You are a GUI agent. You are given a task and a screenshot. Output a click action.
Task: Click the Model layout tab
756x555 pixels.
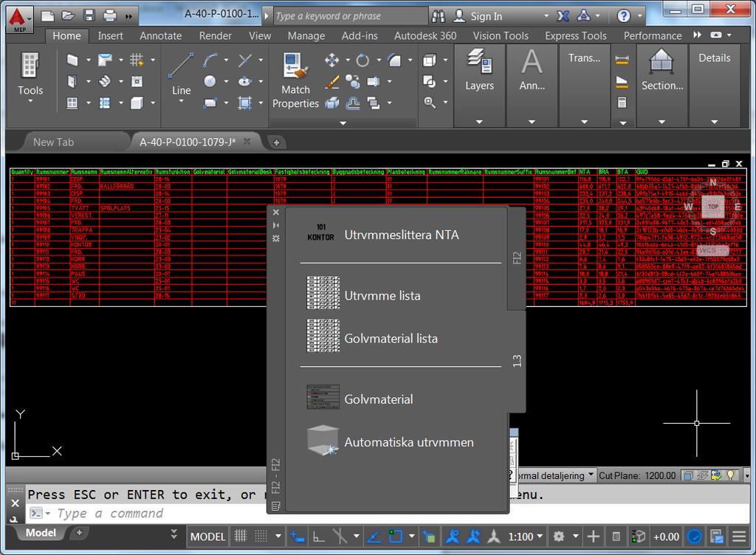tap(41, 533)
